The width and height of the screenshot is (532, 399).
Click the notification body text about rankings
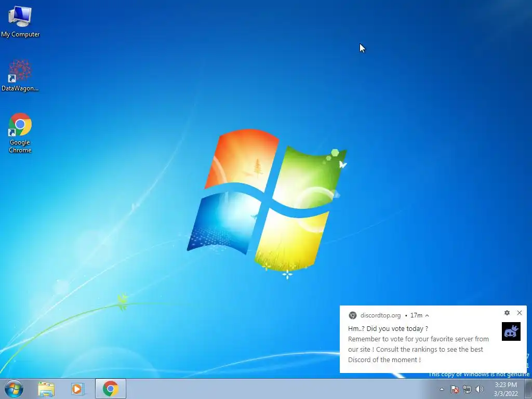point(418,350)
